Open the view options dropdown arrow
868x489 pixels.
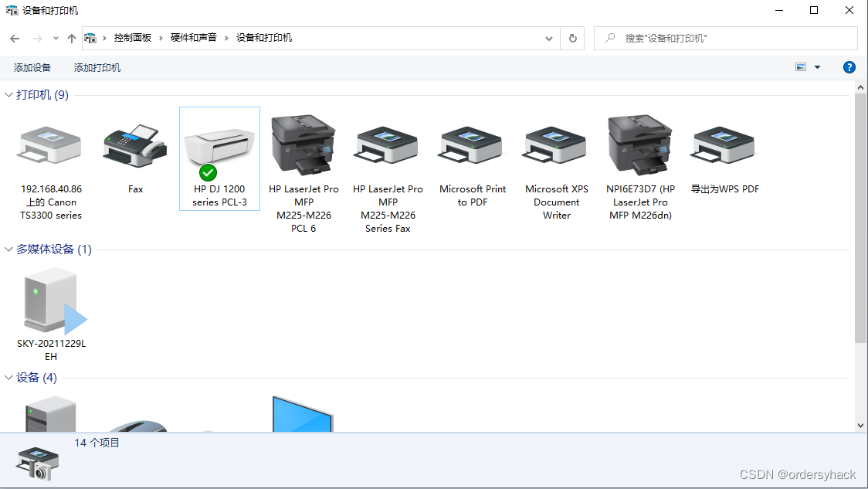coord(817,67)
